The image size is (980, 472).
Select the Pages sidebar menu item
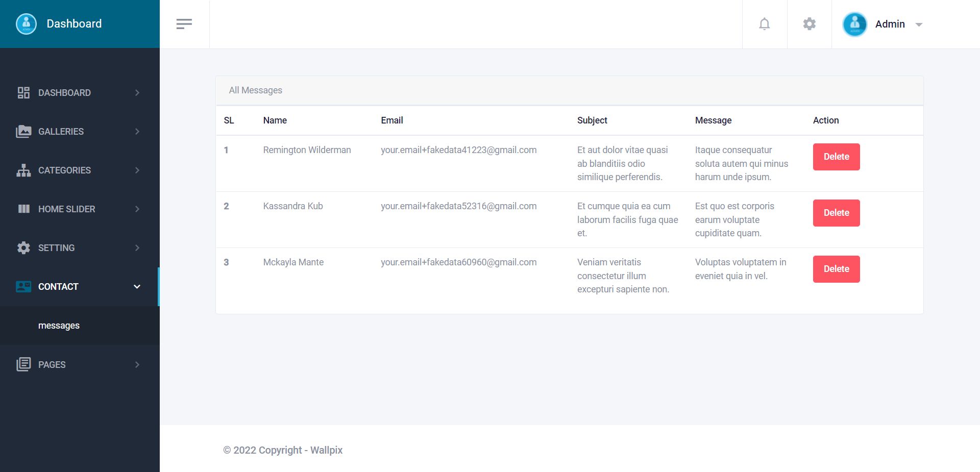coord(52,365)
